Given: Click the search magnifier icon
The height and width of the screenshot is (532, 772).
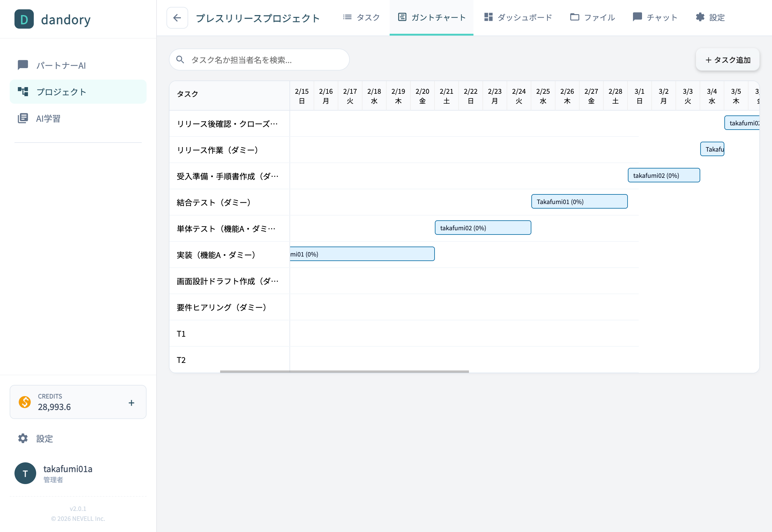Looking at the screenshot, I should 180,60.
